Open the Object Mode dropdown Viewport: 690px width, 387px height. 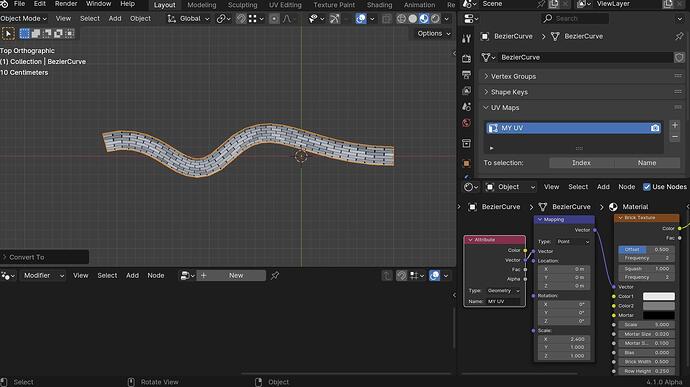[24, 18]
